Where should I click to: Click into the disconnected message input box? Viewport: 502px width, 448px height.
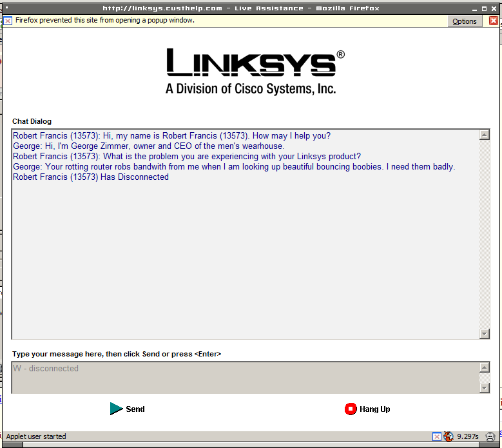pos(246,378)
